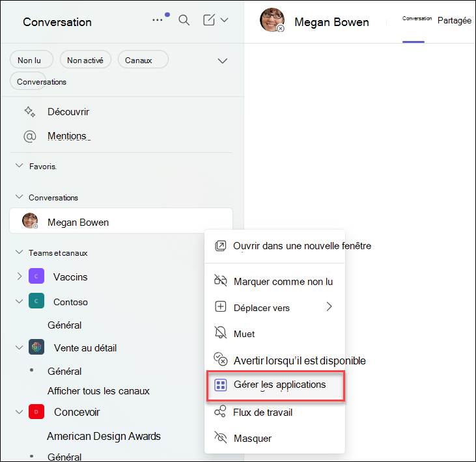The image size is (476, 462).
Task: Choose Marquer comme non lu
Action: (x=275, y=282)
